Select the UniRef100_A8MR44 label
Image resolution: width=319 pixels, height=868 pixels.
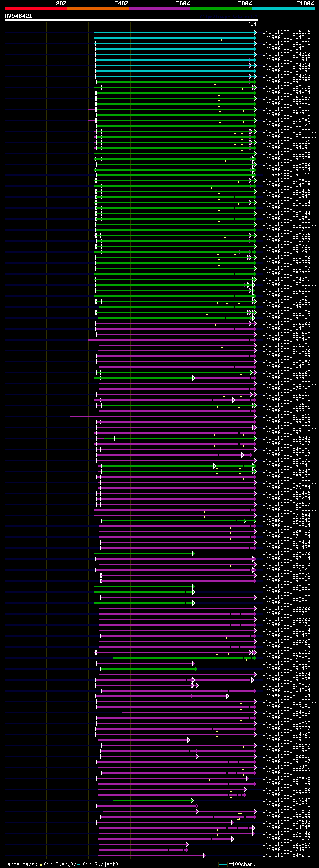[x=286, y=213]
